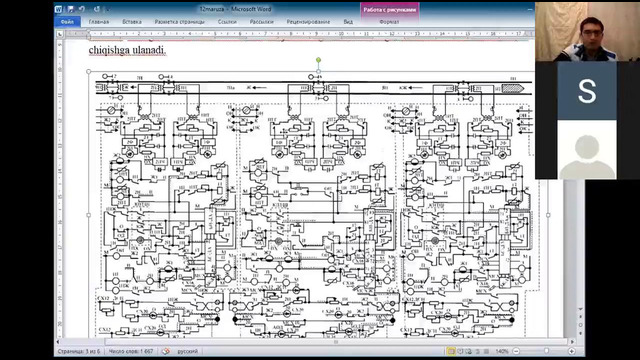Select the presenter's webcam video tile

click(x=587, y=31)
